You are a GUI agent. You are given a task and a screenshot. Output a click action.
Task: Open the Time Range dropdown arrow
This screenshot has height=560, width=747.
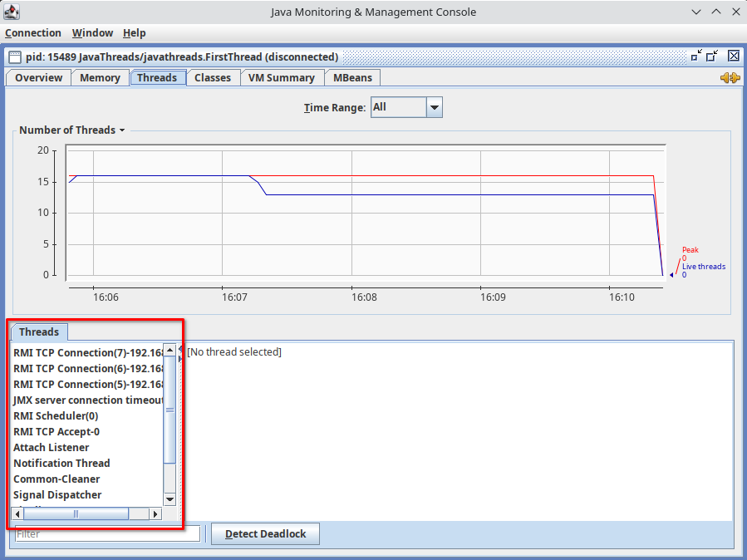[x=434, y=107]
